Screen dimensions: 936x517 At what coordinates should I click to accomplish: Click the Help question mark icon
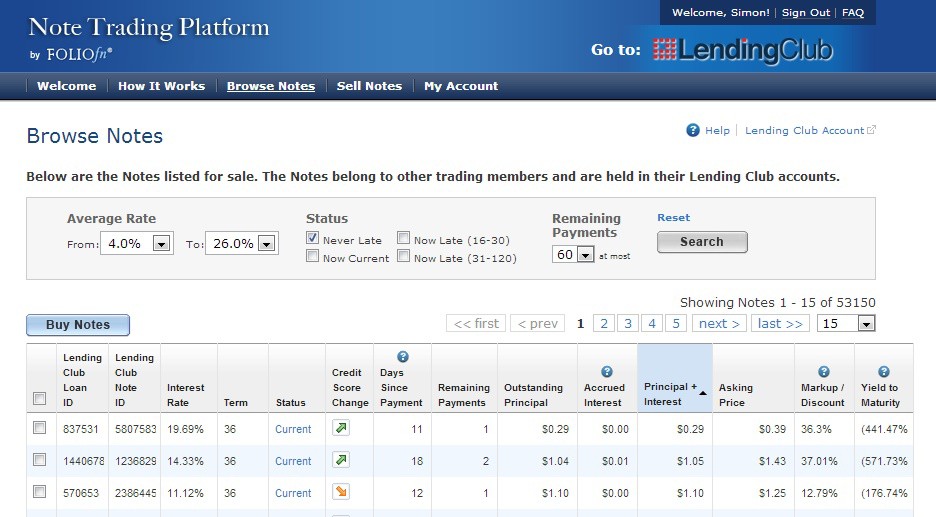coord(693,131)
